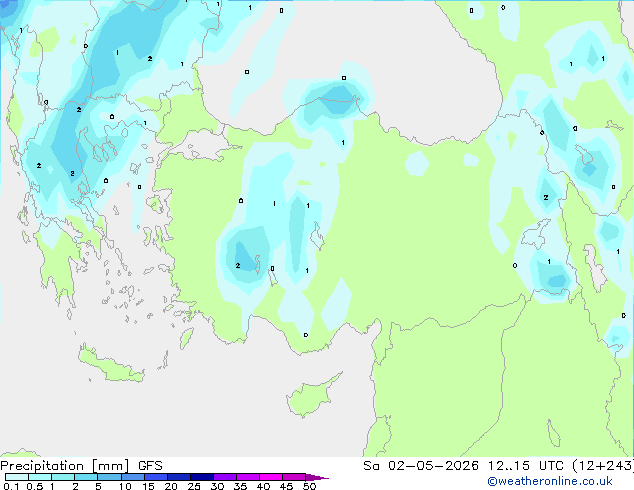Click the "Precipitation" title word
Image resolution: width=634 pixels, height=490 pixels.
(42, 466)
